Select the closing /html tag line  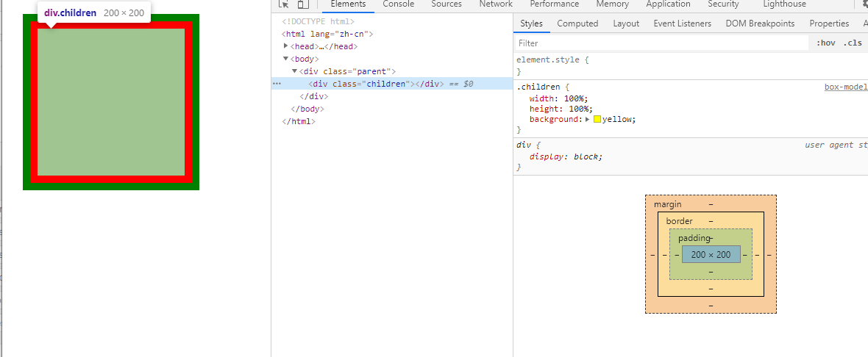tap(299, 121)
